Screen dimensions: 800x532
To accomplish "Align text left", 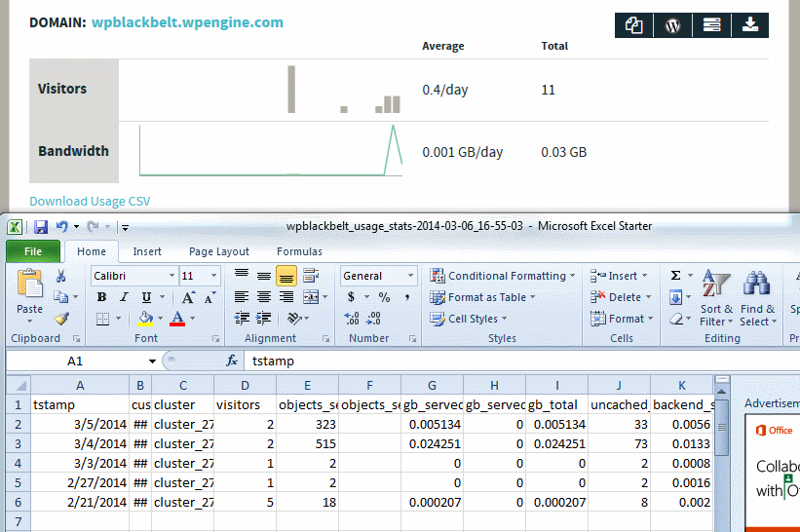I will 242,297.
